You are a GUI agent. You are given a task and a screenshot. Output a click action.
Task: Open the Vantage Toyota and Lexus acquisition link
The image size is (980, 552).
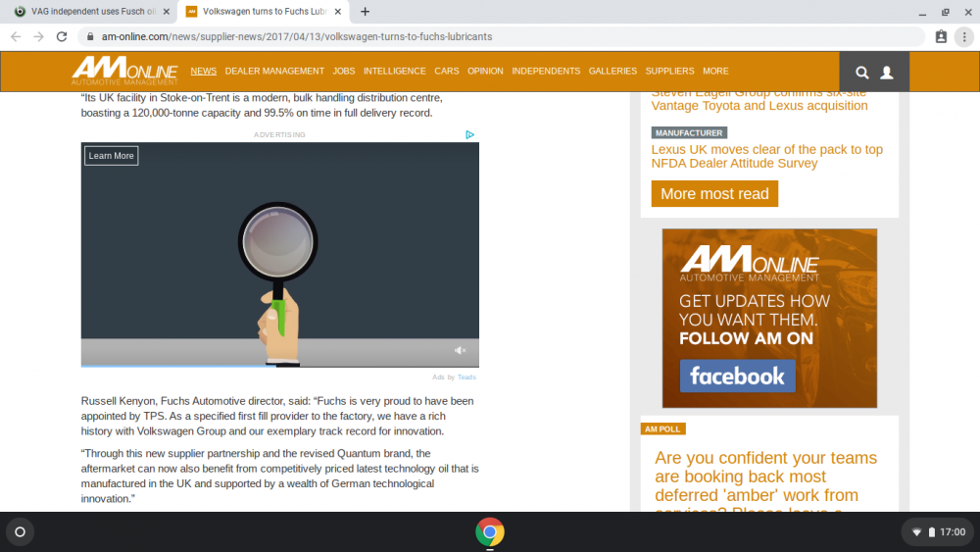click(759, 103)
